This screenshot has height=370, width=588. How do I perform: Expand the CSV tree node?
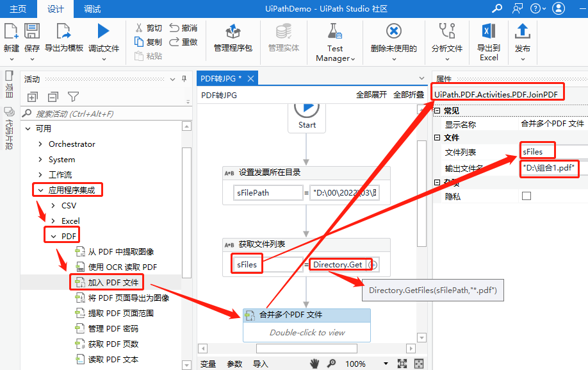pos(53,206)
